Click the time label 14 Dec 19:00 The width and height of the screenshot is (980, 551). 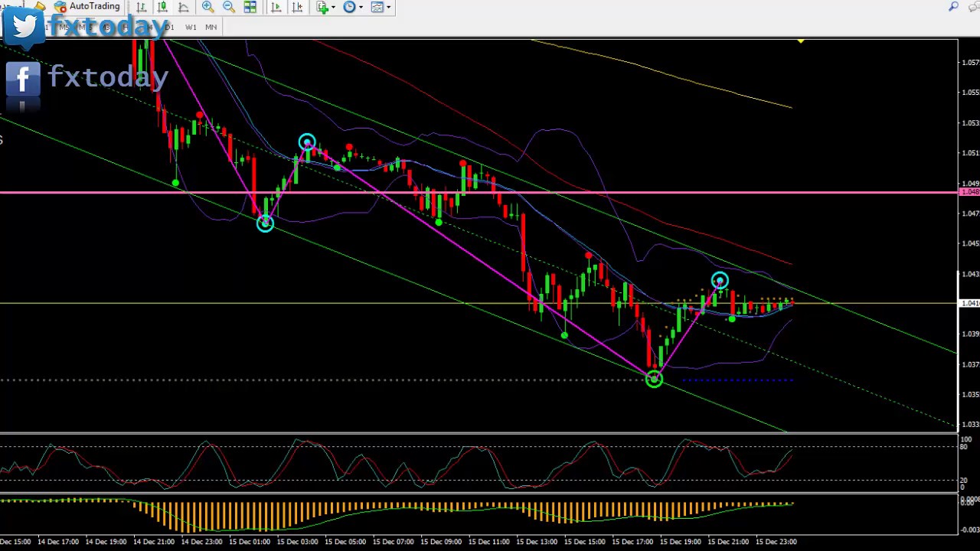106,542
